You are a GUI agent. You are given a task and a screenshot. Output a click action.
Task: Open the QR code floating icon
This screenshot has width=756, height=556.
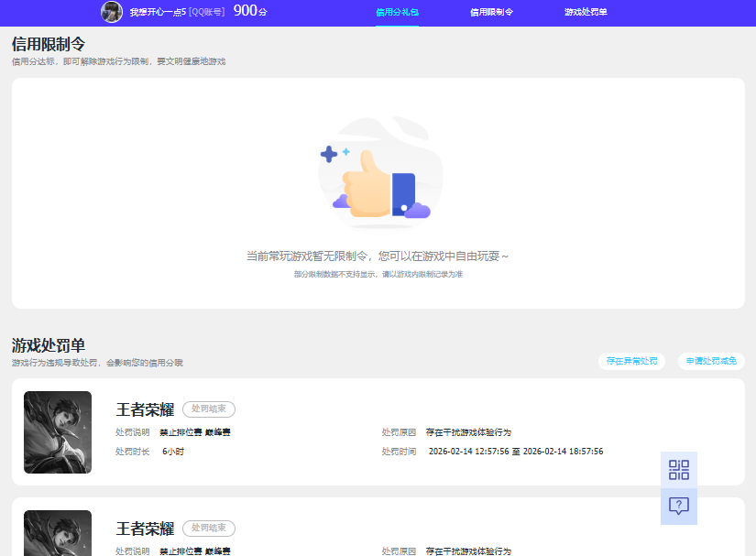point(678,470)
